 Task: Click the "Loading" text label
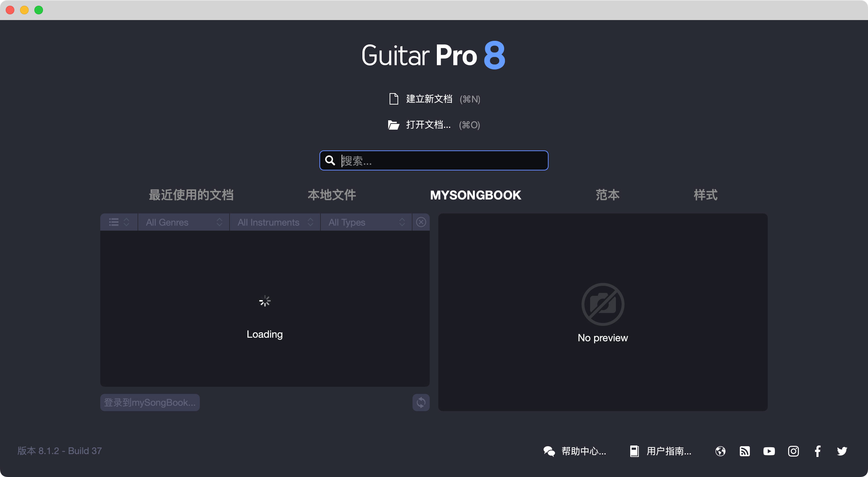click(265, 334)
